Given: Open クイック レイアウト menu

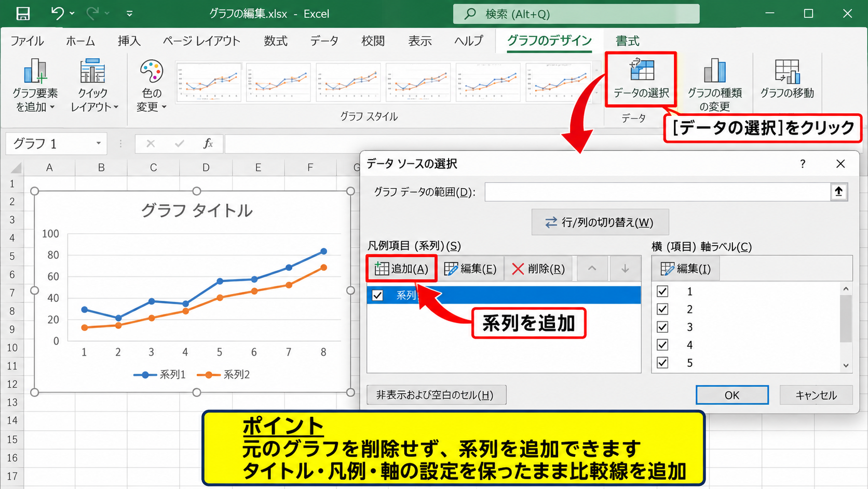Looking at the screenshot, I should click(x=93, y=85).
